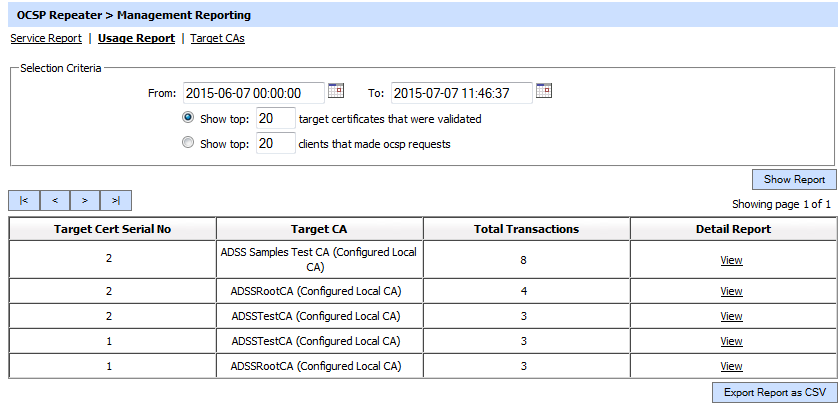Jump to last page of results
Image resolution: width=840 pixels, height=406 pixels.
[x=116, y=201]
